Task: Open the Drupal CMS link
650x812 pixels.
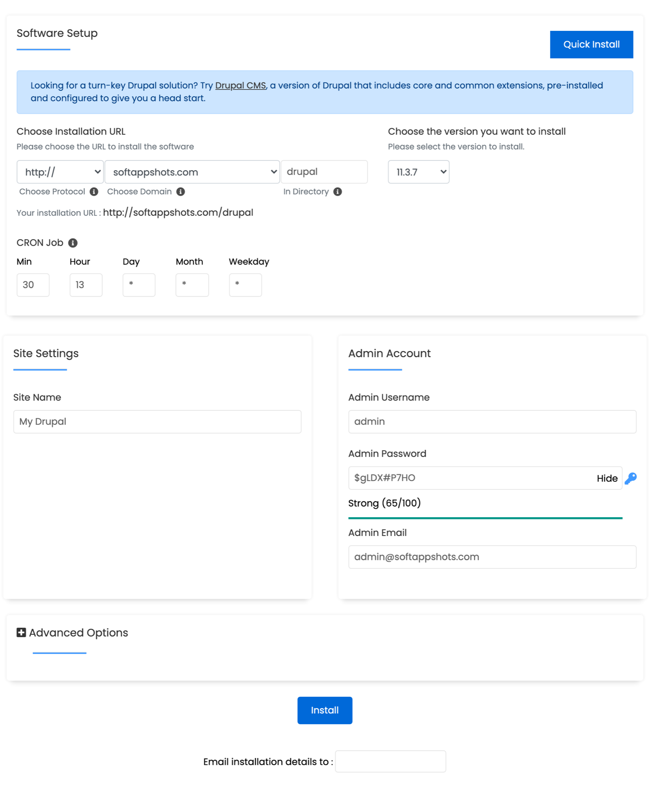Action: (x=240, y=85)
